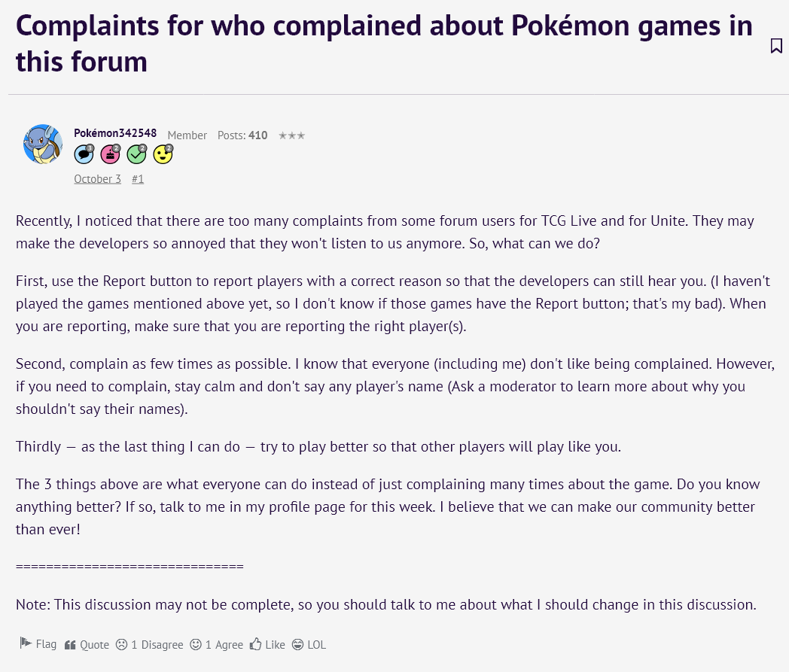React with Disagree to the post

coord(150,645)
